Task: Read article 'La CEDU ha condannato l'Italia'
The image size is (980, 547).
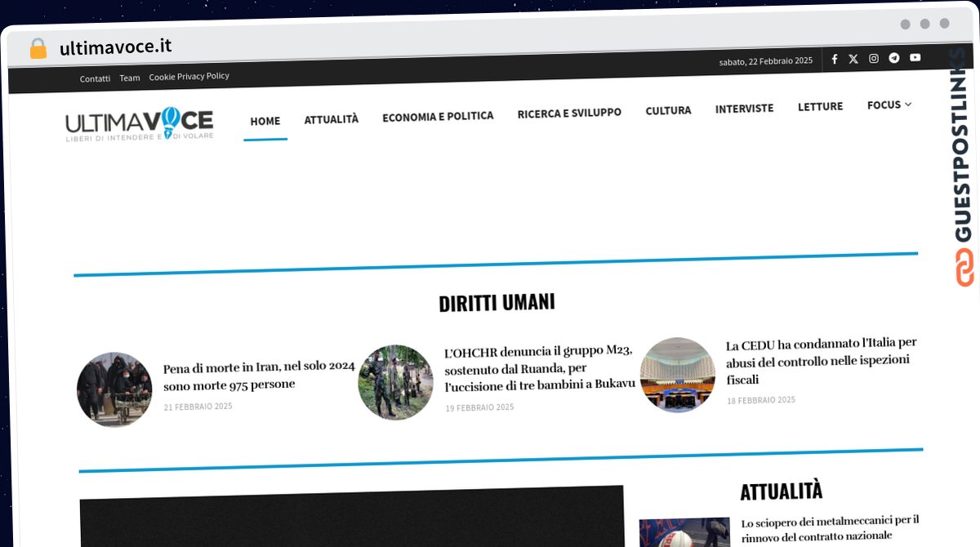Action: coord(822,361)
